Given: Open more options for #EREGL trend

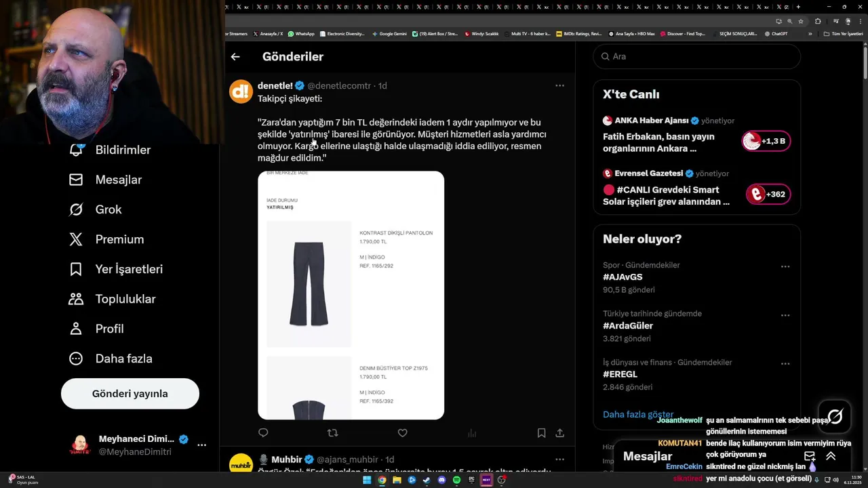Looking at the screenshot, I should click(x=785, y=364).
